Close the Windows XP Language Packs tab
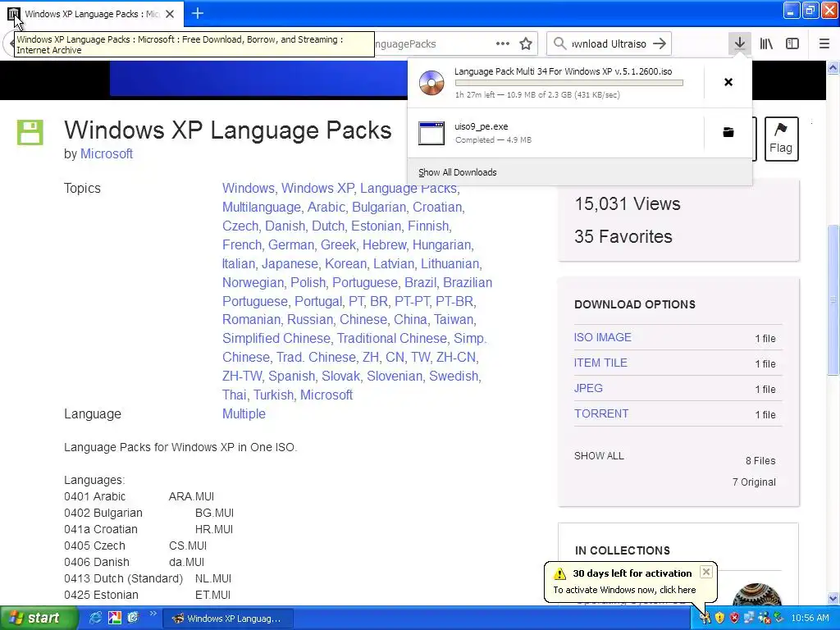 [170, 14]
